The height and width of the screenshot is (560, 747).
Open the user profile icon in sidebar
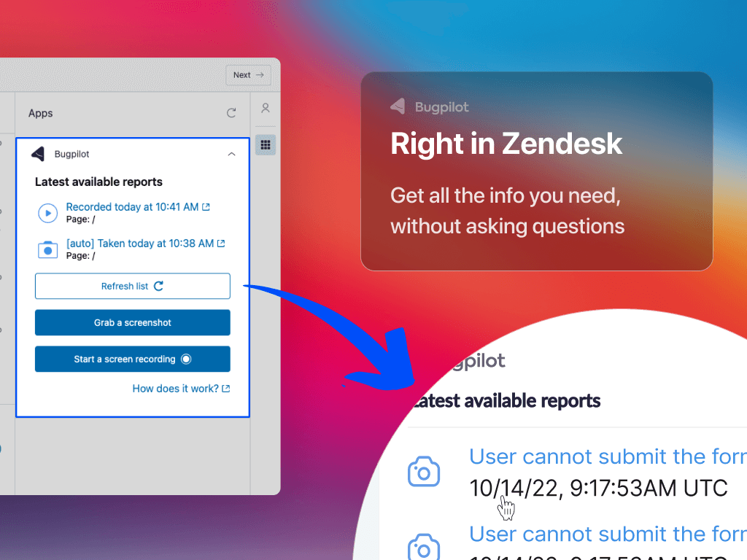[x=266, y=108]
